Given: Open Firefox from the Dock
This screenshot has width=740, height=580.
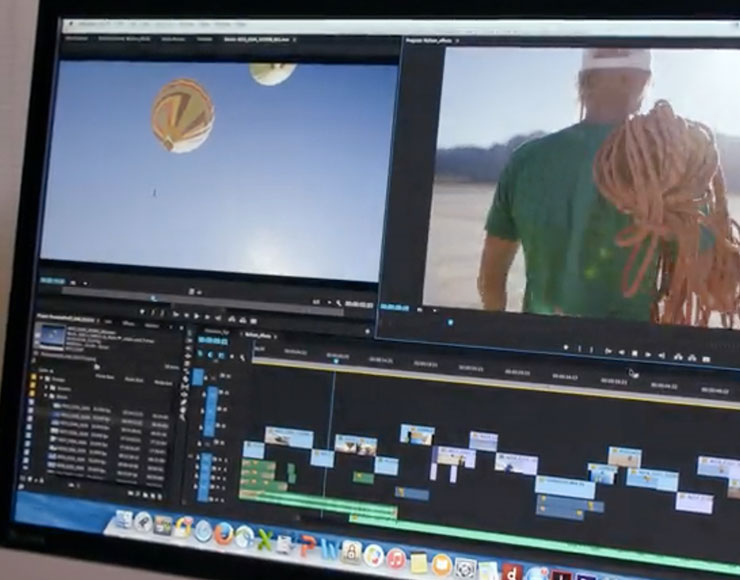Looking at the screenshot, I should click(223, 534).
